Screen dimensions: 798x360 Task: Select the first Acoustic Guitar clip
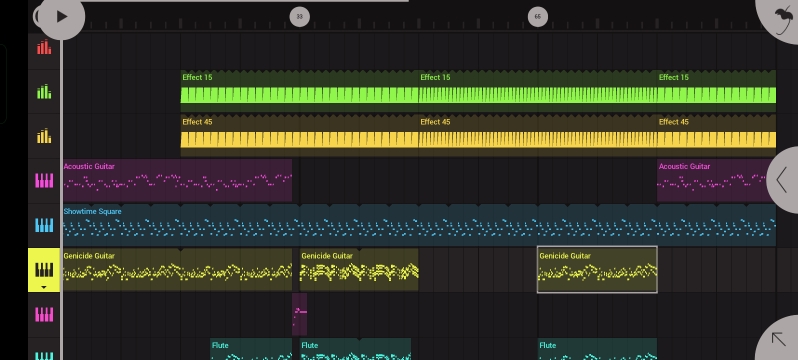(x=177, y=180)
